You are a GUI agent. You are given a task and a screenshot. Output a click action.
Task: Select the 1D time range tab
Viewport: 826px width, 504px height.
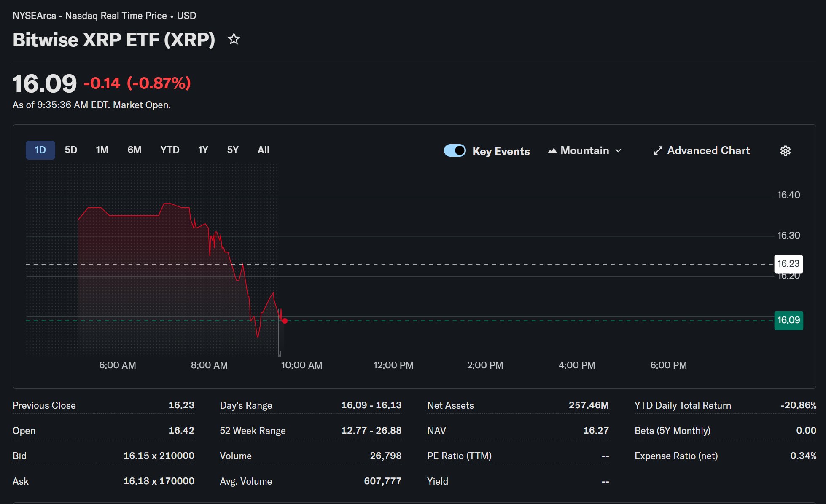click(40, 150)
